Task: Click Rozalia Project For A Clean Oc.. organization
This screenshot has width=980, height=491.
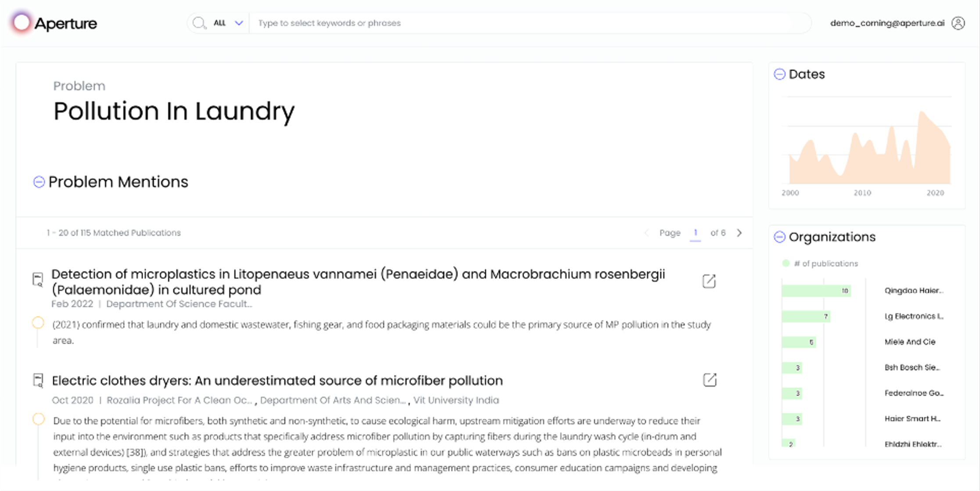Action: (180, 400)
